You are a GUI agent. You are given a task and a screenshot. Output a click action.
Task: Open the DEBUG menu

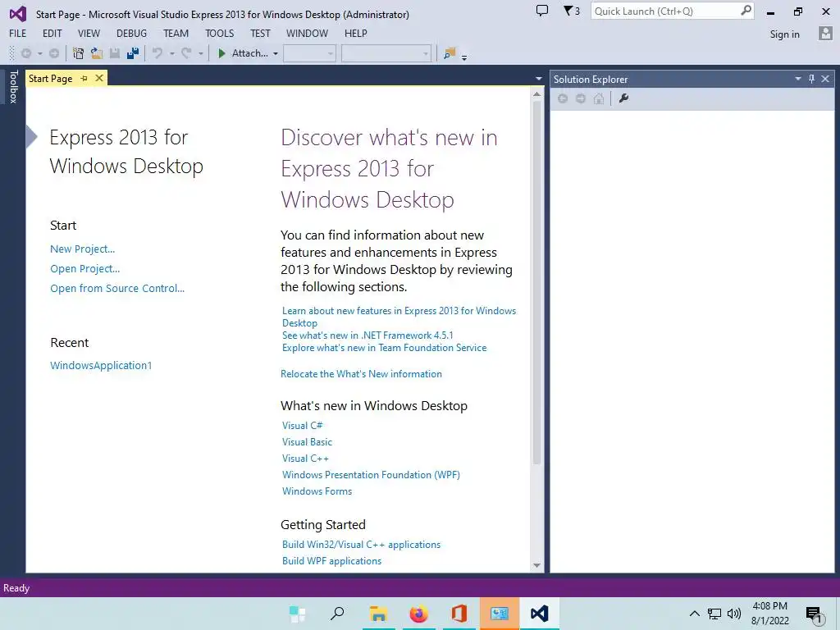[131, 33]
